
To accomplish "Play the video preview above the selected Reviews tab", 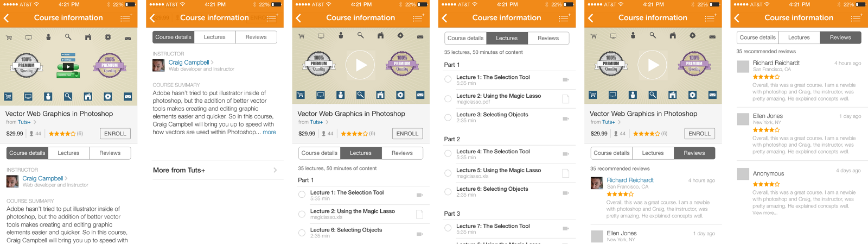I will (x=653, y=65).
